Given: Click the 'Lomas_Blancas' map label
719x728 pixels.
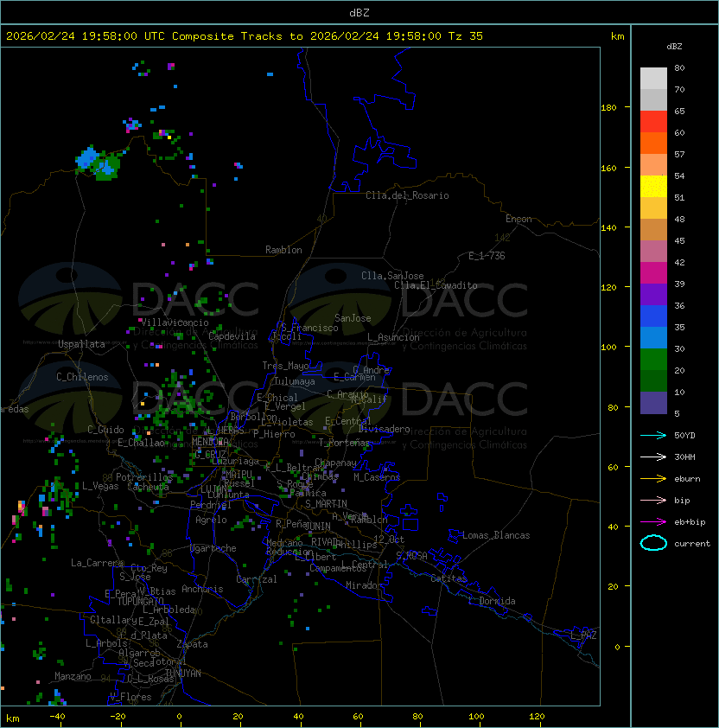Looking at the screenshot, I should click(496, 535).
